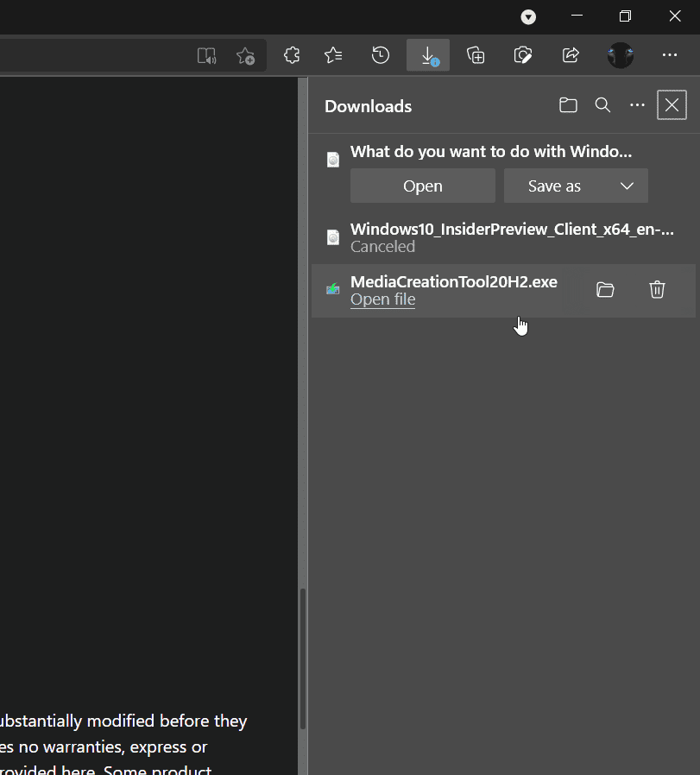The height and width of the screenshot is (775, 700).
Task: Open Settings and more ellipsis menu
Action: [670, 55]
